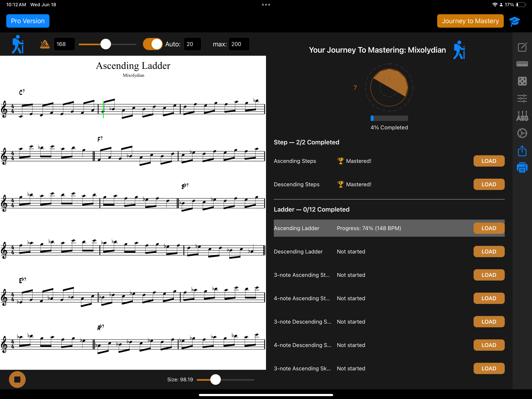The width and height of the screenshot is (532, 399).
Task: Load the 3-note Ascending Sk... exercise
Action: pyautogui.click(x=489, y=368)
